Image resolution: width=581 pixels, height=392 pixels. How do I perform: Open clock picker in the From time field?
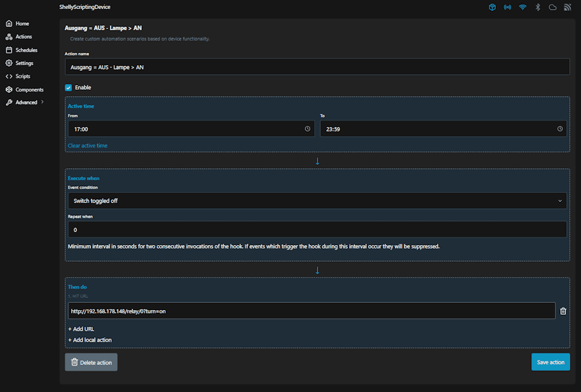pos(307,129)
